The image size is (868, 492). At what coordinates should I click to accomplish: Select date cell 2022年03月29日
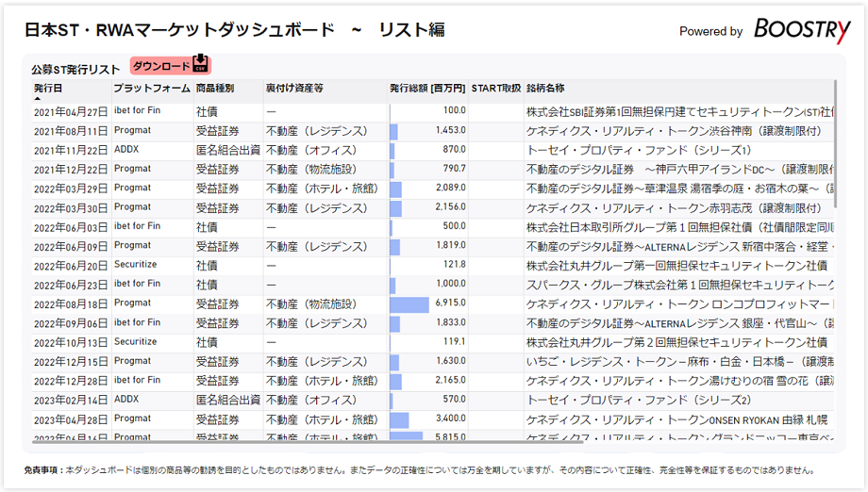(71, 189)
